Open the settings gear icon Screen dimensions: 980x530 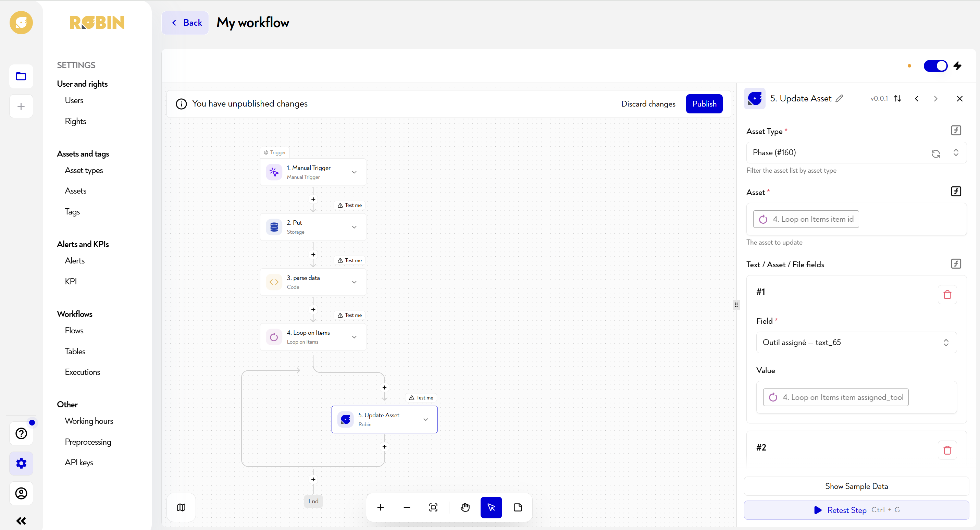coord(21,463)
